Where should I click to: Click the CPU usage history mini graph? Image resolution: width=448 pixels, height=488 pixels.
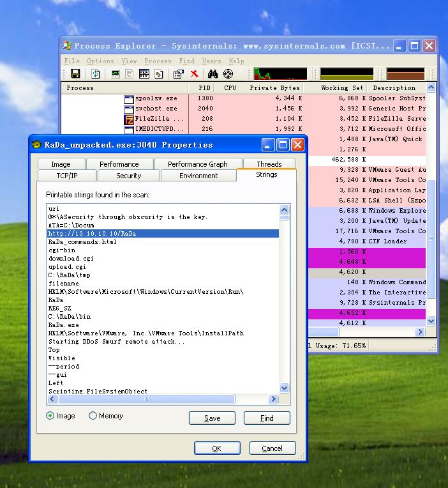(x=280, y=73)
